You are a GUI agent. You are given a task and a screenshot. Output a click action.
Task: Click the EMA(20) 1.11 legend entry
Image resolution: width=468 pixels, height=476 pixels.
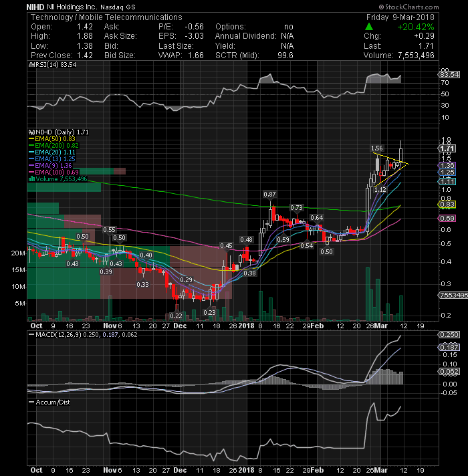[52, 152]
